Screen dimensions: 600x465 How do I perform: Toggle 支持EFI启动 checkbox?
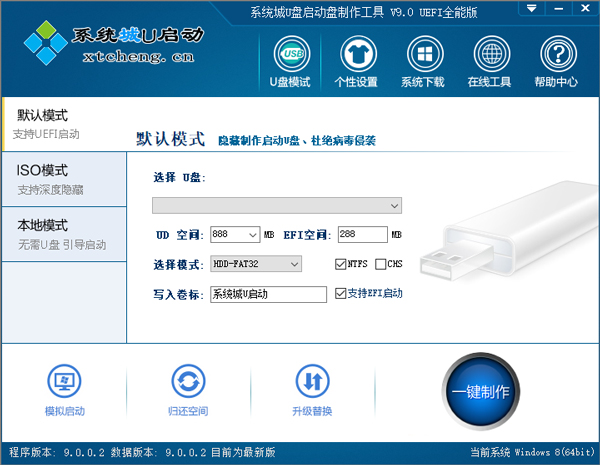340,294
